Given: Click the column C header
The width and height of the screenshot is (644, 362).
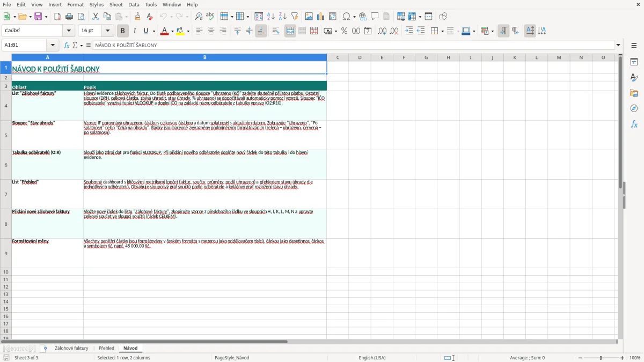Looking at the screenshot, I should coord(338,57).
